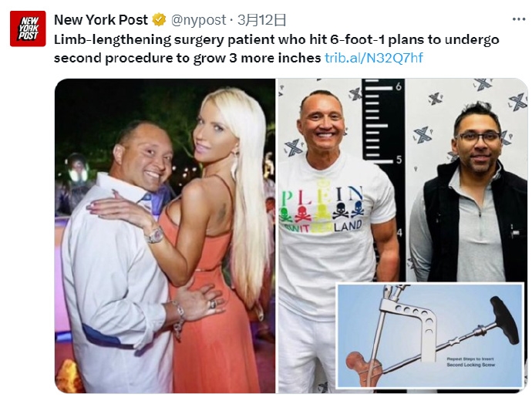Viewport: 532px width, 401px height.
Task: Click the number 6 on the ruler
Action: point(399,86)
